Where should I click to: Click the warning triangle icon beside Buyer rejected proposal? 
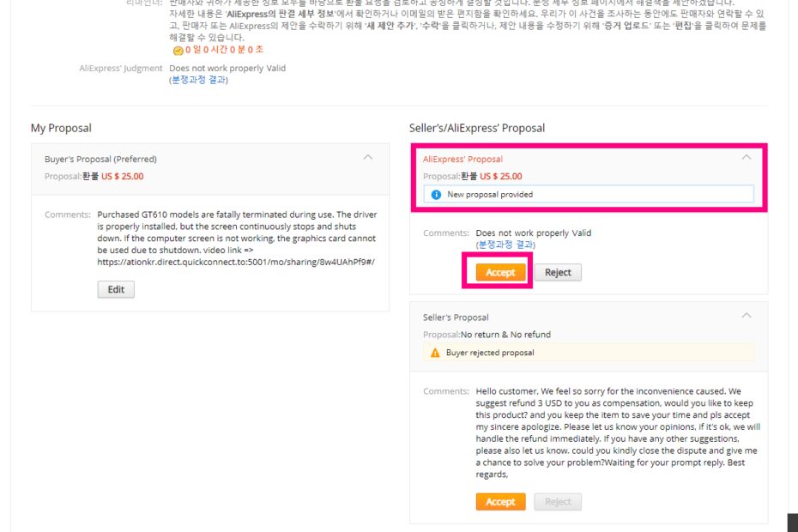pos(435,353)
